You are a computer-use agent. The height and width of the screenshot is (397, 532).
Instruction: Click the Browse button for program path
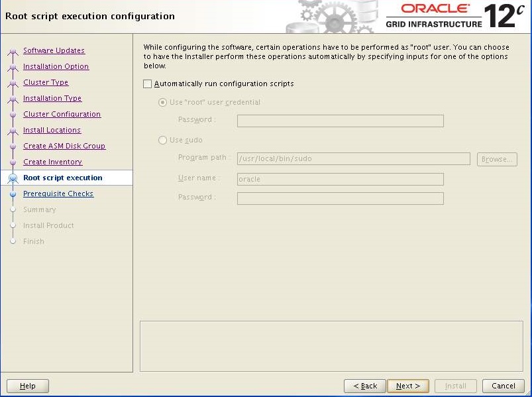point(497,159)
